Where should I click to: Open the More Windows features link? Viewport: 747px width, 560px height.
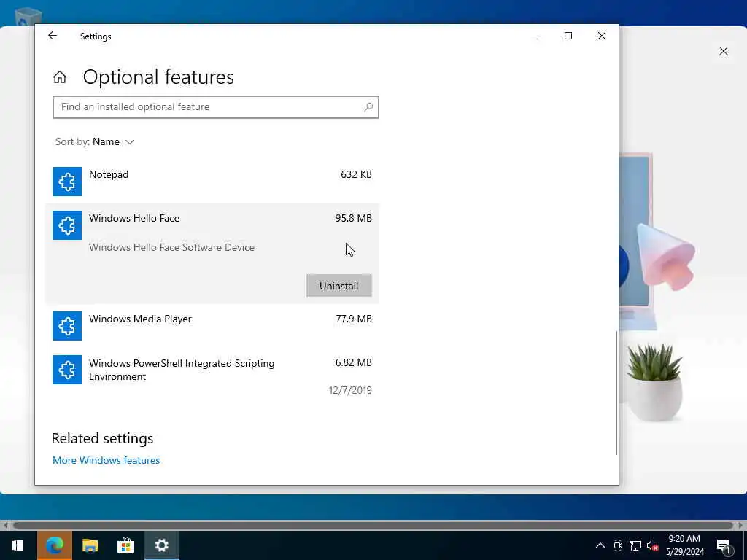[x=107, y=461]
